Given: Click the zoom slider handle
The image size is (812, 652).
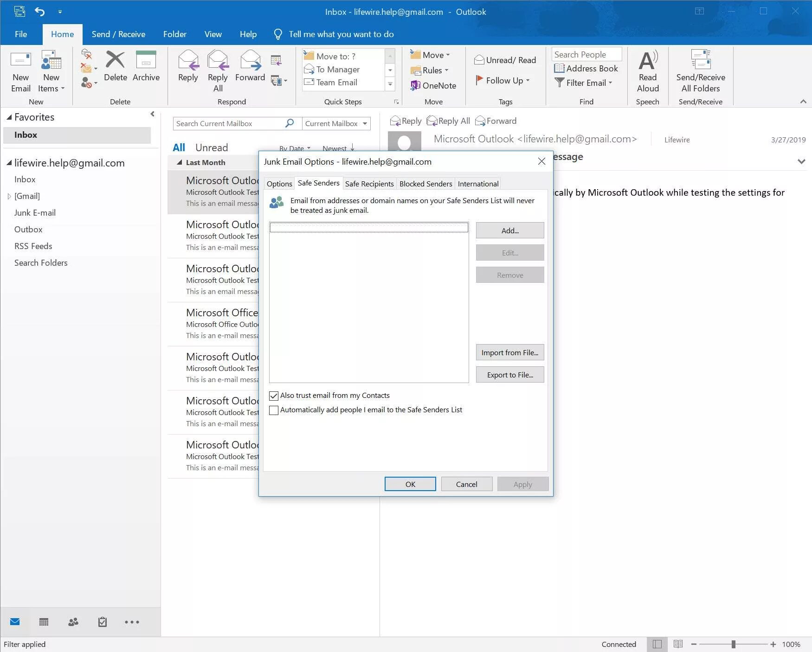Looking at the screenshot, I should [733, 644].
